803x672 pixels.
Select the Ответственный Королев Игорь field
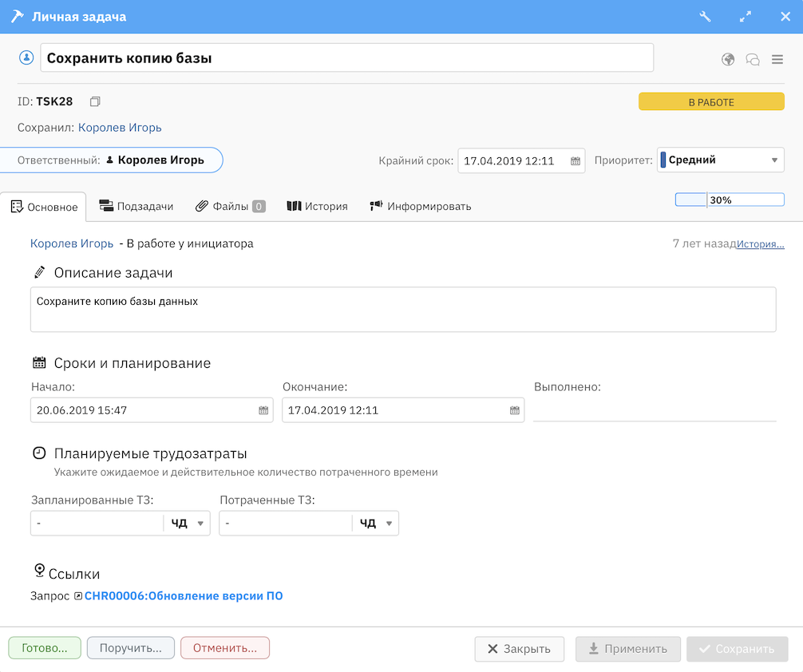[112, 160]
